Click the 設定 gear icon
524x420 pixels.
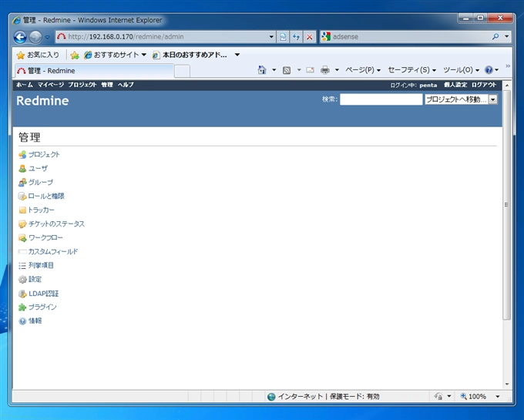pos(22,279)
